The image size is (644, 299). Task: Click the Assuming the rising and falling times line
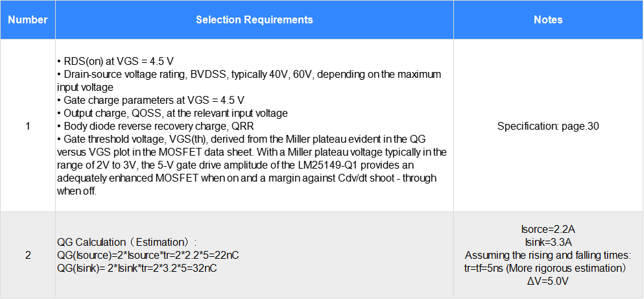pyautogui.click(x=548, y=255)
